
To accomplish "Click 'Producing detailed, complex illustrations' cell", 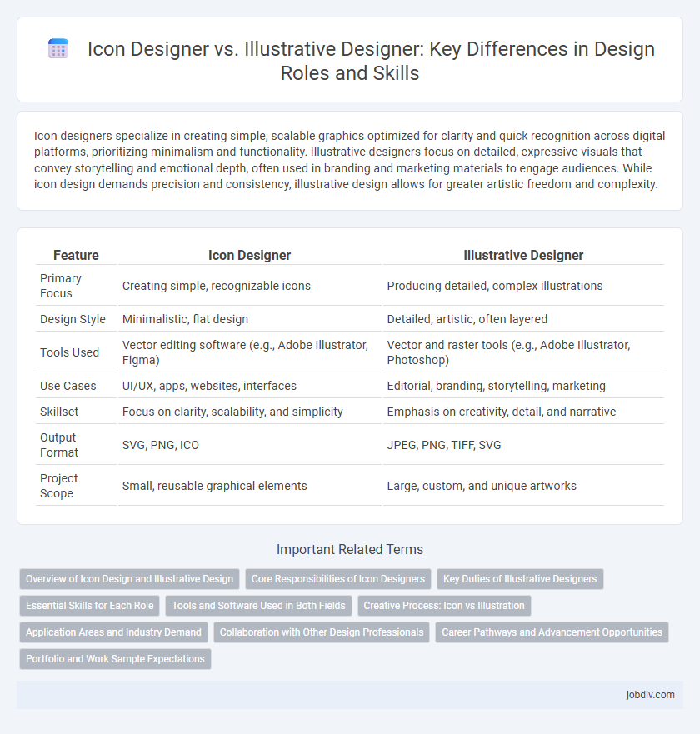I will point(523,286).
